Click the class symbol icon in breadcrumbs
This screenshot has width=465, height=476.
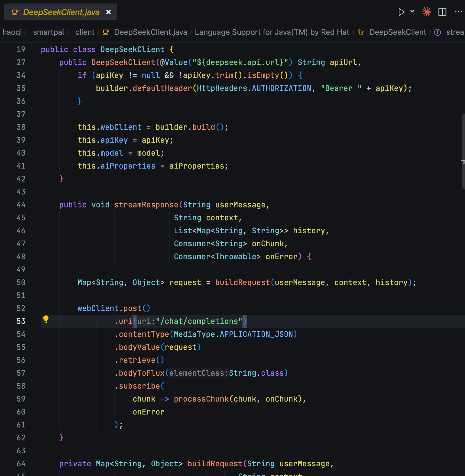click(361, 32)
